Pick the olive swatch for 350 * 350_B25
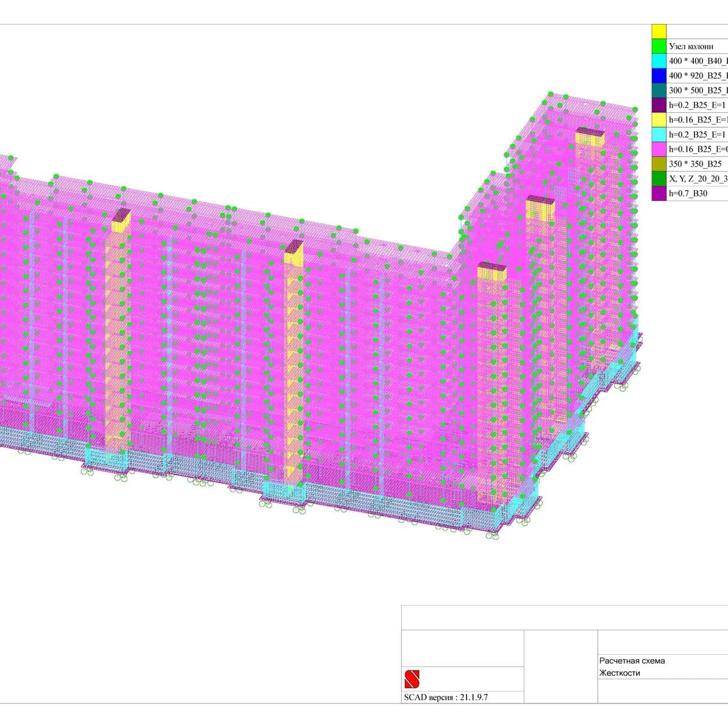This screenshot has height=728, width=728. click(658, 164)
